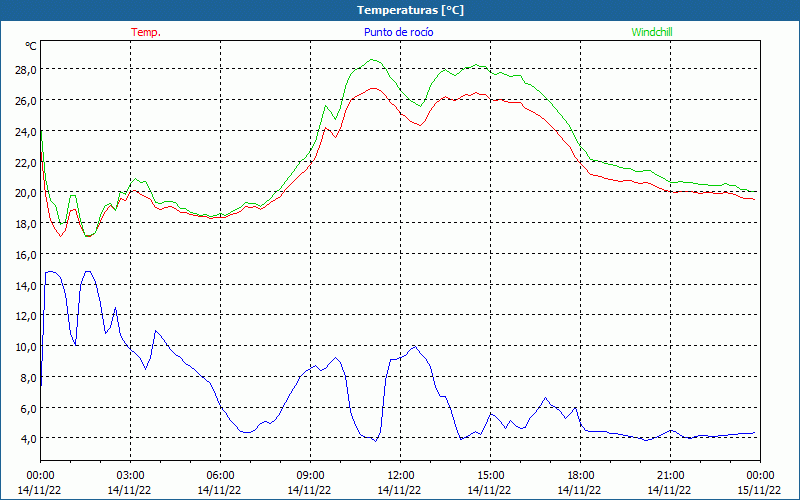Screen dimensions: 800x500
Task: Click the '26,0' y-axis value
Action: point(26,101)
